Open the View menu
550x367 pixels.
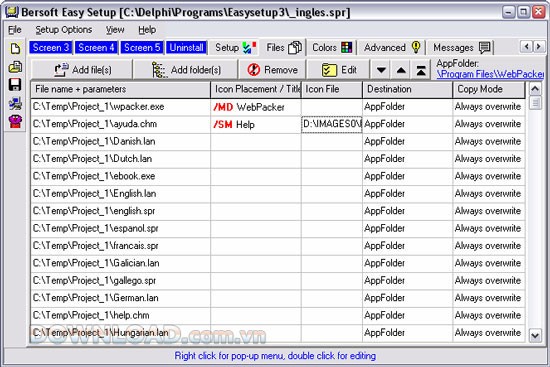(x=115, y=30)
